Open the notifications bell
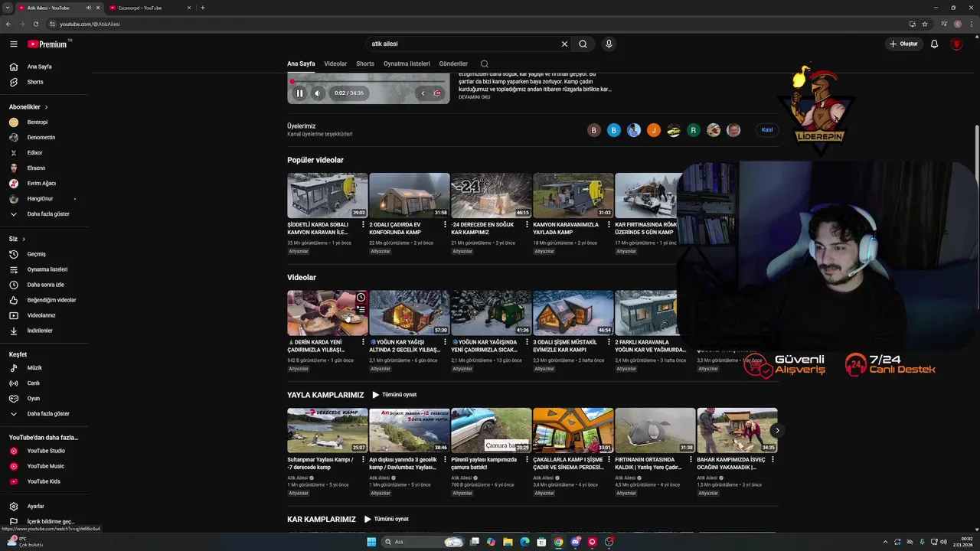 tap(934, 44)
